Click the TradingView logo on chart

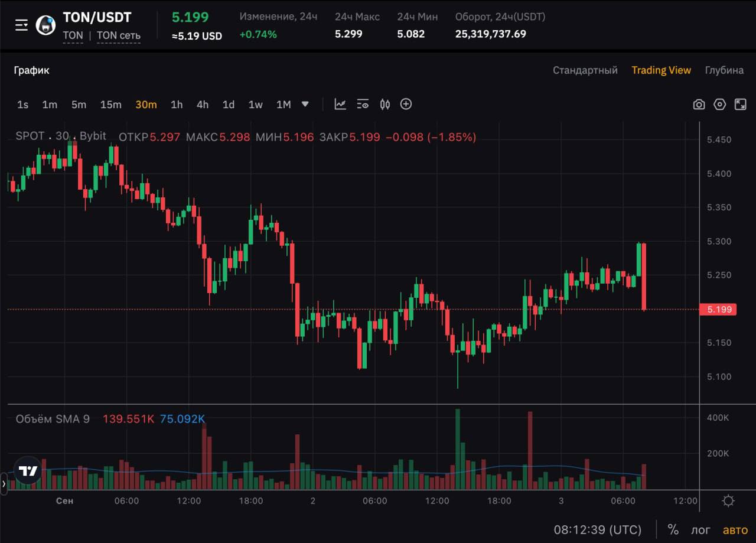coord(28,472)
